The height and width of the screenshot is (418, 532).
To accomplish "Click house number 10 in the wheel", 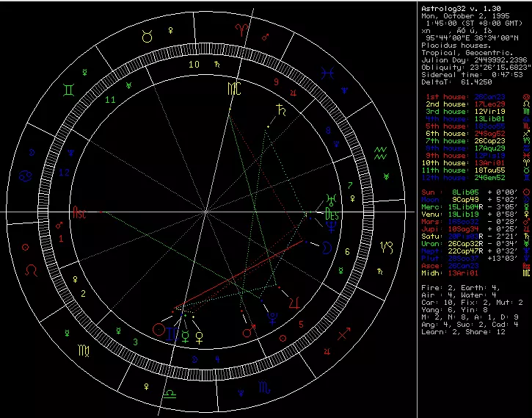I will pyautogui.click(x=194, y=64).
